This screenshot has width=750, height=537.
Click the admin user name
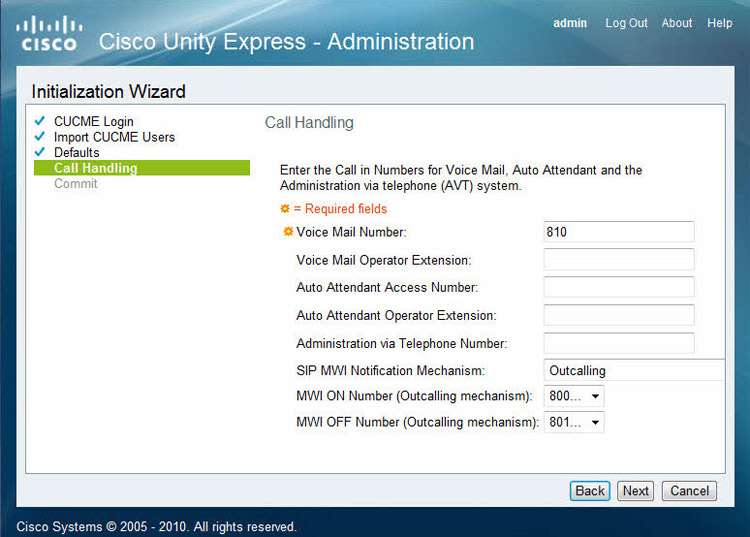tap(570, 23)
